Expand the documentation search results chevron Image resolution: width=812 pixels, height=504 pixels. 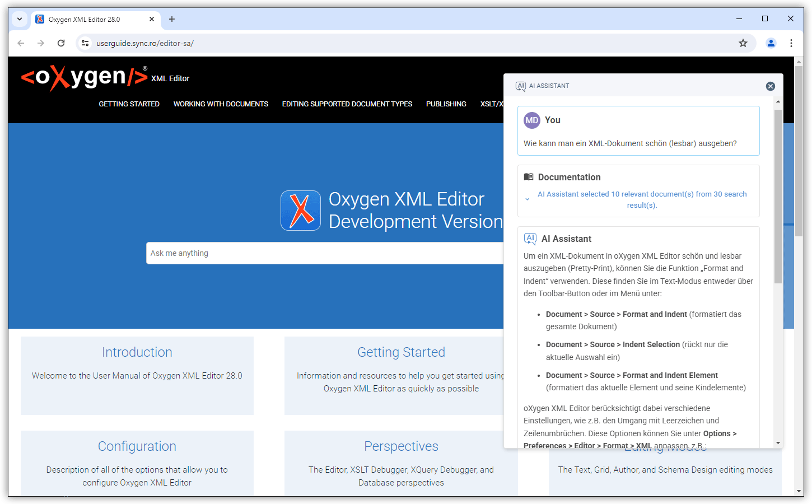(527, 199)
